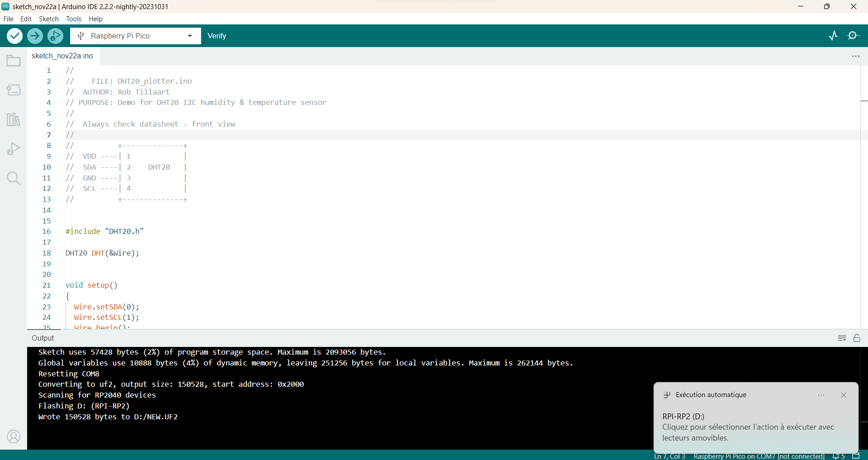Open the editor tab more options menu

point(856,56)
